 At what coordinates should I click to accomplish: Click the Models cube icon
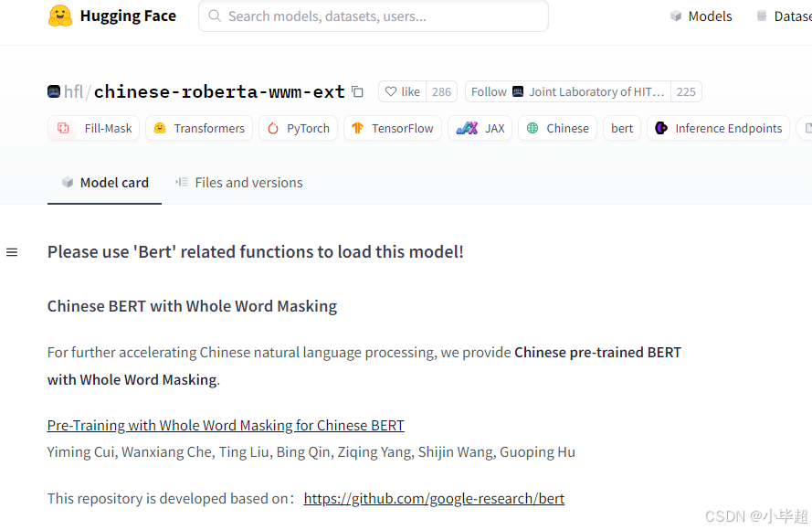point(676,16)
